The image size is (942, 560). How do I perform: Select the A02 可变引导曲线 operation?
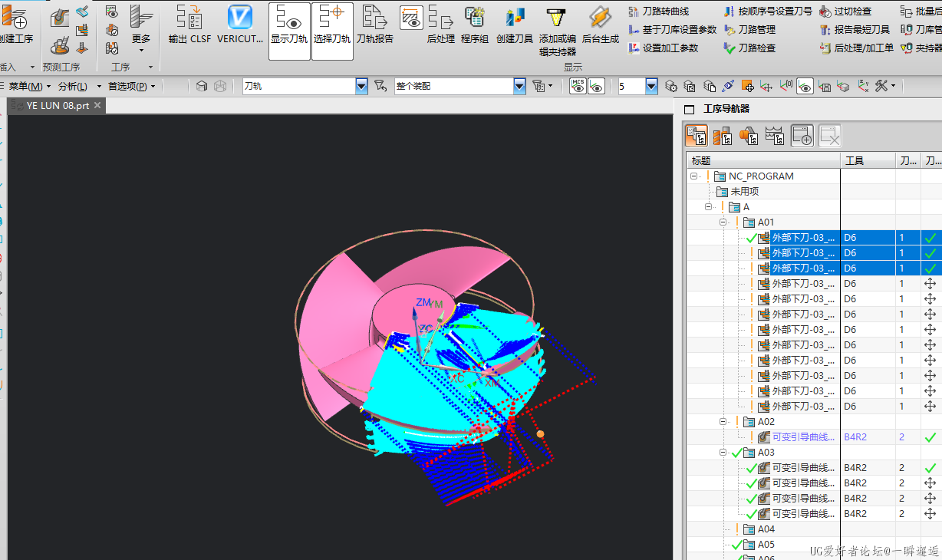tap(802, 437)
